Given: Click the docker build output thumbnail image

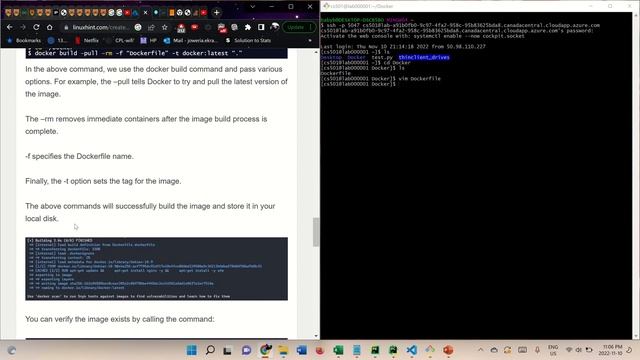Looking at the screenshot, I should [156, 269].
